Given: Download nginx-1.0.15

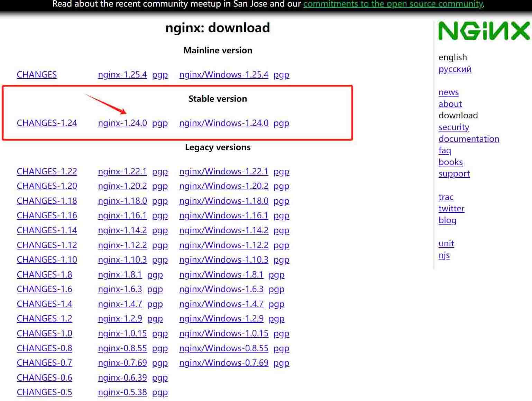Looking at the screenshot, I should point(122,334).
